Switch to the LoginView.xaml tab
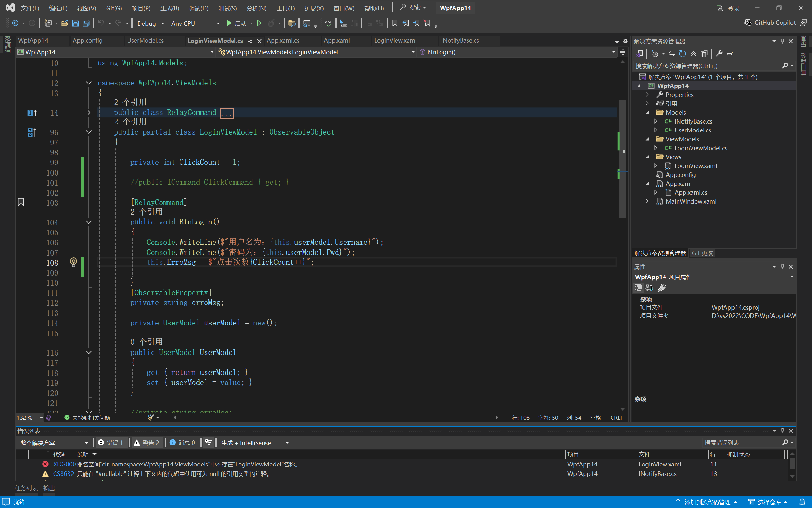This screenshot has width=812, height=508. [x=395, y=40]
